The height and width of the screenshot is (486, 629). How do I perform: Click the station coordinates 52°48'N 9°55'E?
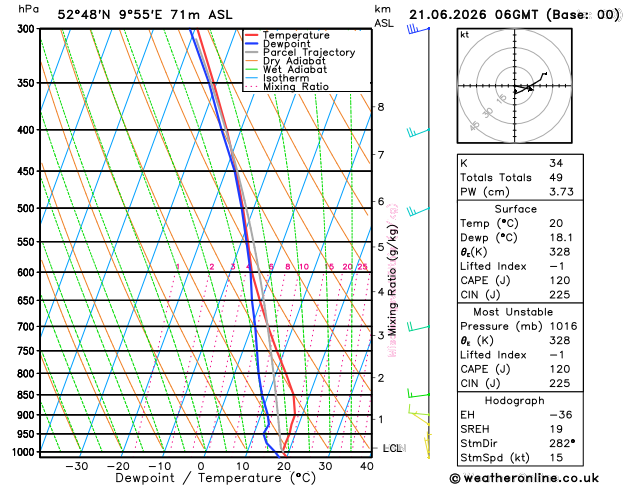point(110,15)
